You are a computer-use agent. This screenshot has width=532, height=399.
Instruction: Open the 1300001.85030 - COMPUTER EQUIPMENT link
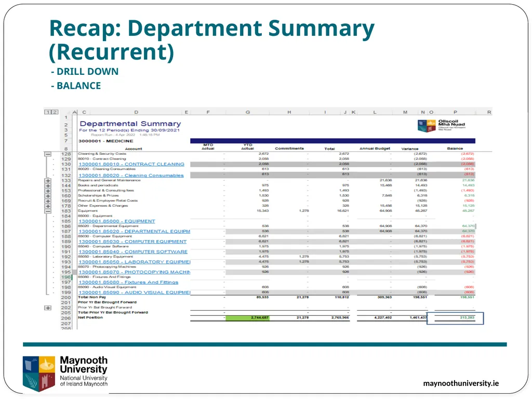[132, 242]
